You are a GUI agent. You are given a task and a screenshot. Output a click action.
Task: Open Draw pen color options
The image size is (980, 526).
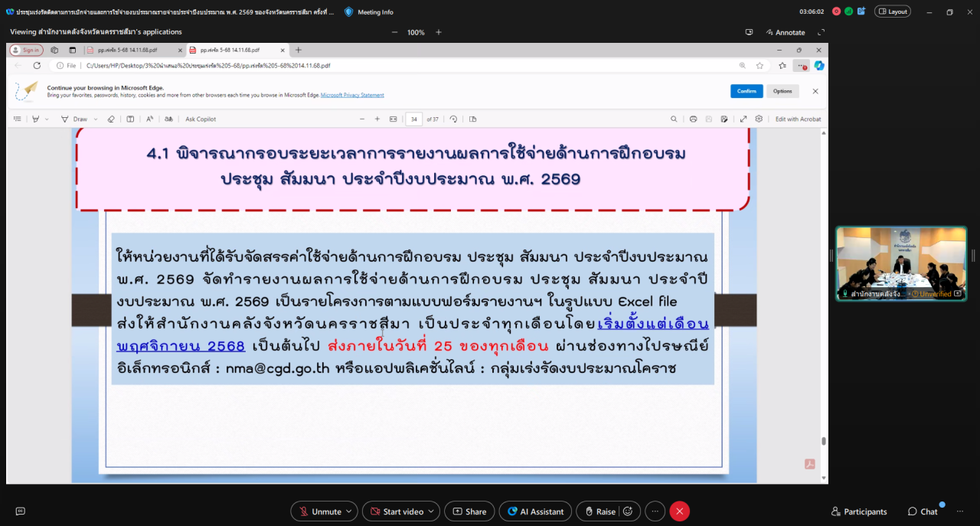click(x=95, y=119)
